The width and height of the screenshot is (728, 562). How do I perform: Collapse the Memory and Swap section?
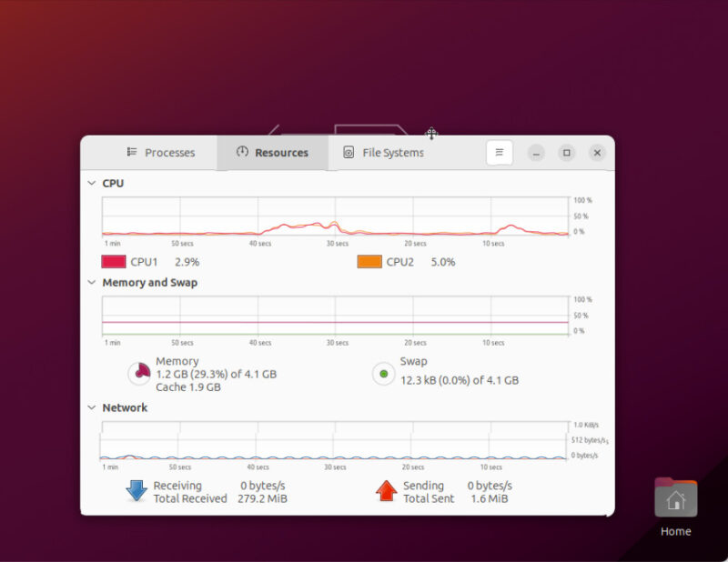tap(91, 283)
